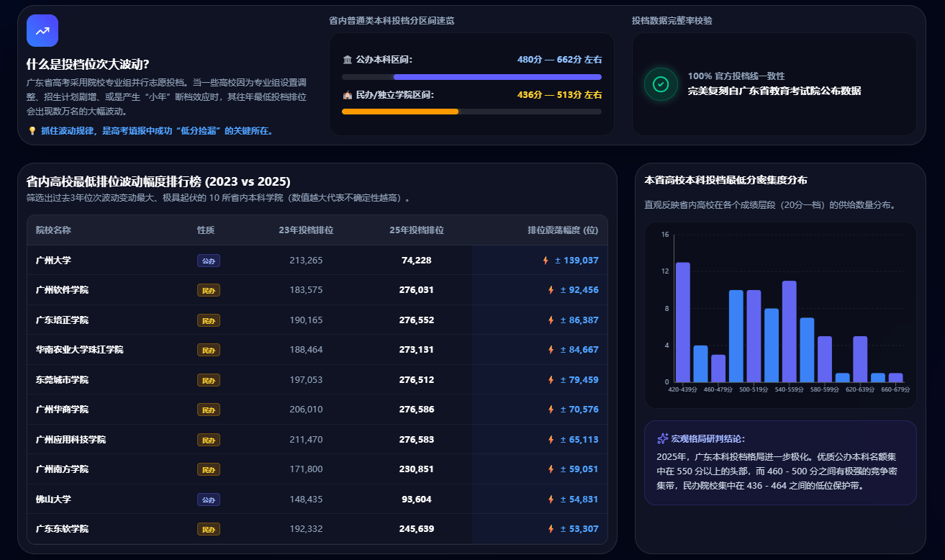The height and width of the screenshot is (560, 945).
Task: Click the chart bar above 500-519分
Action: tap(754, 336)
